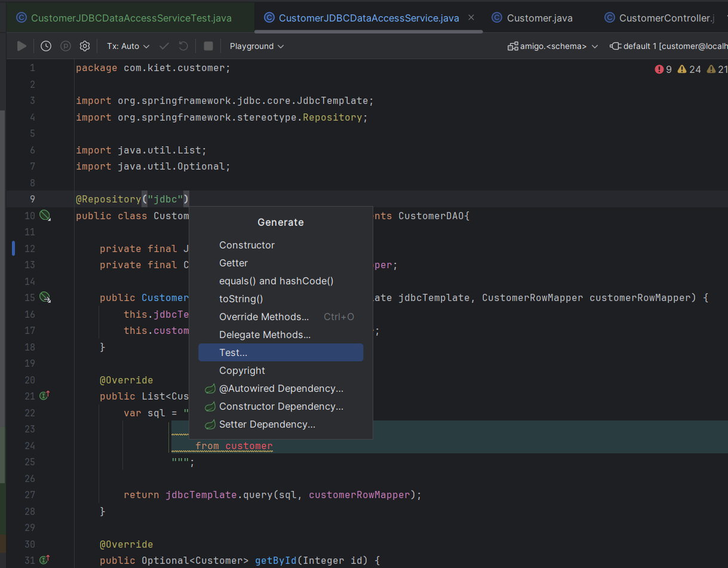The width and height of the screenshot is (728, 568).
Task: Choose Constructor in the Generate menu
Action: (x=281, y=245)
